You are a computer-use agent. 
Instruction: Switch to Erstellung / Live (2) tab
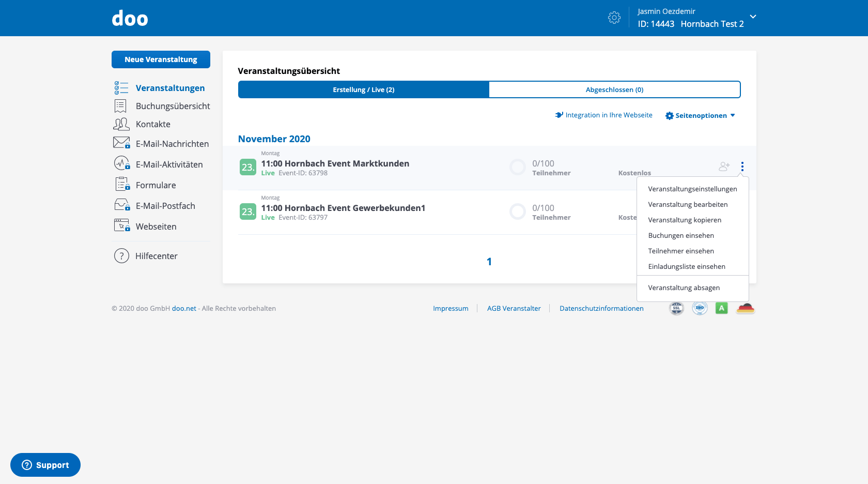(364, 89)
